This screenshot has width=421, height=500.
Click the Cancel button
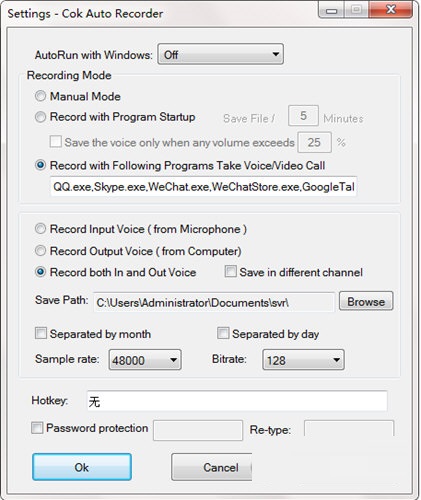[x=212, y=467]
